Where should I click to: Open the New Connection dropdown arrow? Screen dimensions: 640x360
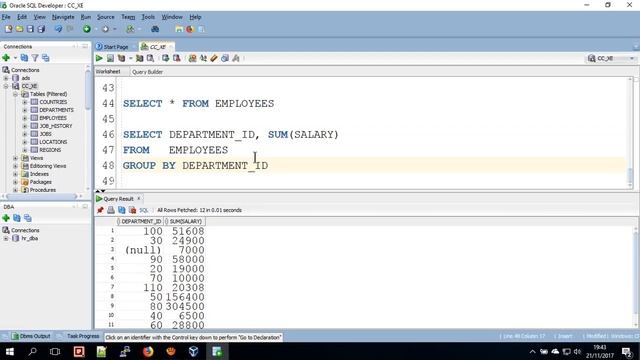coord(15,58)
